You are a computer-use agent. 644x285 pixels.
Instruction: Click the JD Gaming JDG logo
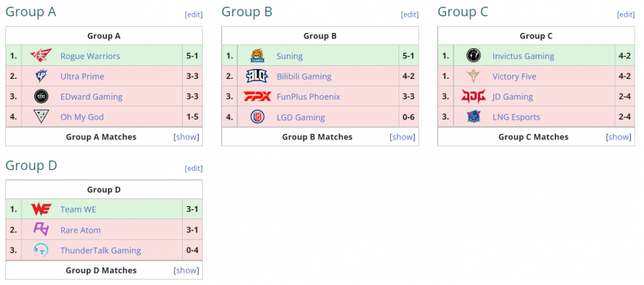tap(473, 97)
